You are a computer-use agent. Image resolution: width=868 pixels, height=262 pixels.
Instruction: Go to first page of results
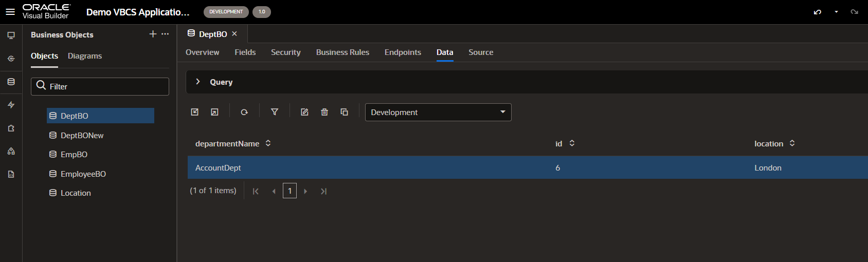[x=256, y=191]
